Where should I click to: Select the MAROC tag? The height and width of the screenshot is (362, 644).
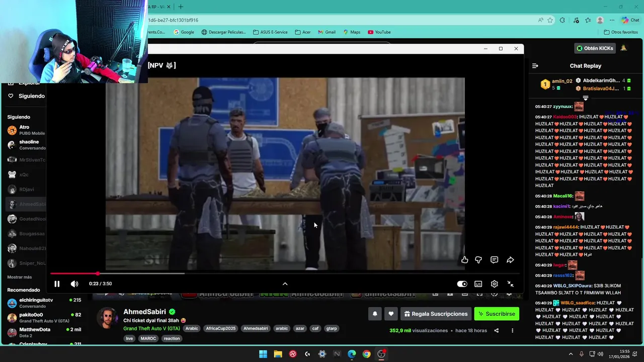tap(148, 338)
